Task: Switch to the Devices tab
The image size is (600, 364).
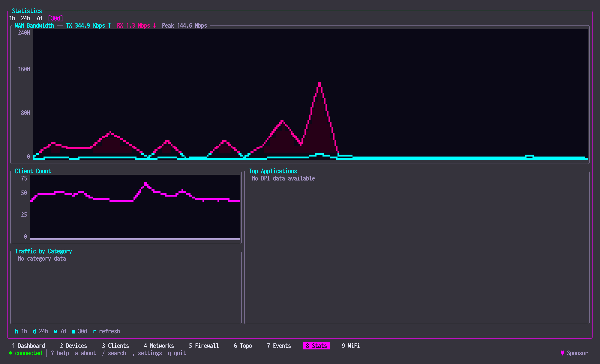Action: tap(73, 346)
